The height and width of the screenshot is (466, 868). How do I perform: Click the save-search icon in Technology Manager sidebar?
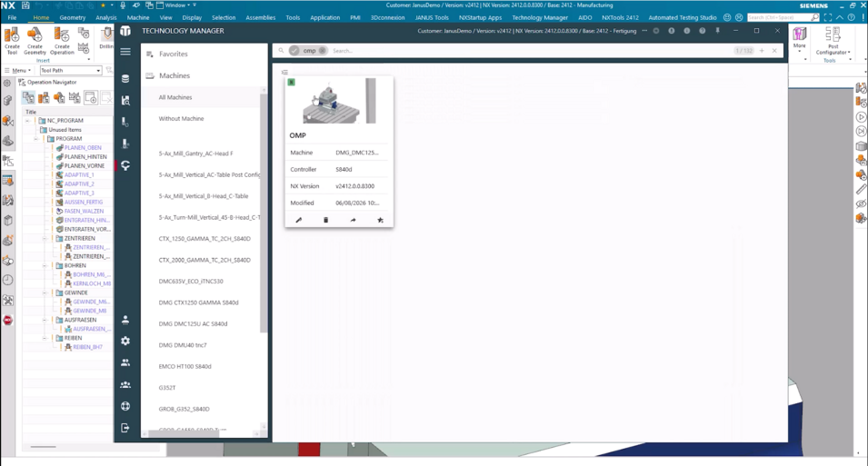(x=125, y=100)
